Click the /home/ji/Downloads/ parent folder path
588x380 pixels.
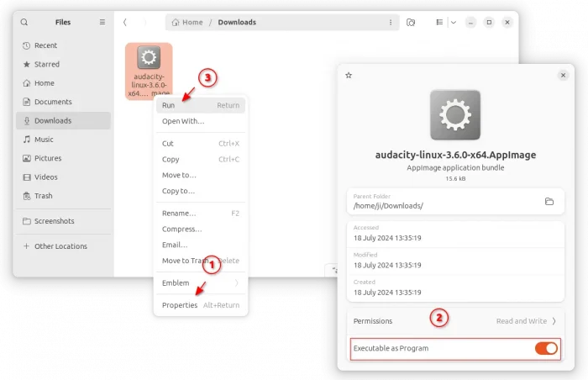pos(388,206)
